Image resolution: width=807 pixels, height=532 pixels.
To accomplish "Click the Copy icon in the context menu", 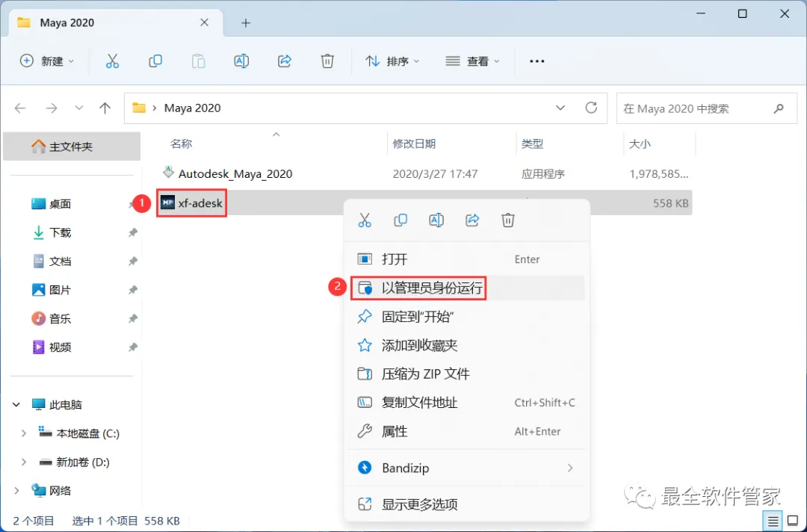I will (401, 220).
